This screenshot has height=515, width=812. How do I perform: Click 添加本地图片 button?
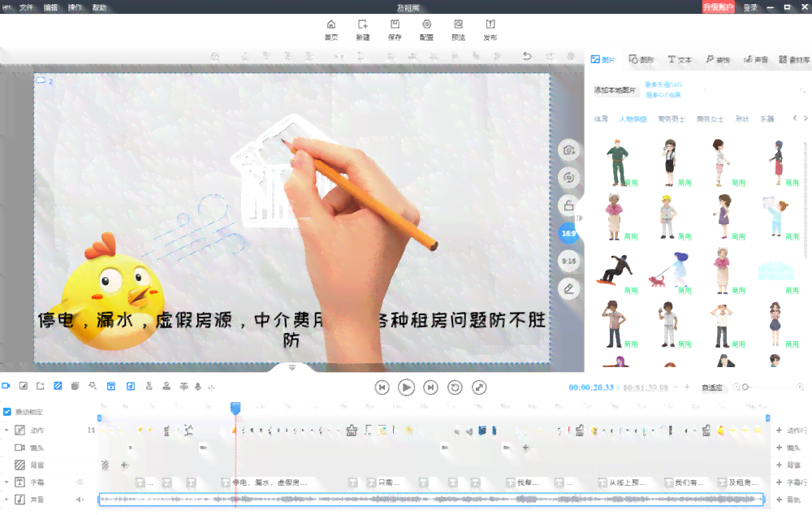click(615, 90)
